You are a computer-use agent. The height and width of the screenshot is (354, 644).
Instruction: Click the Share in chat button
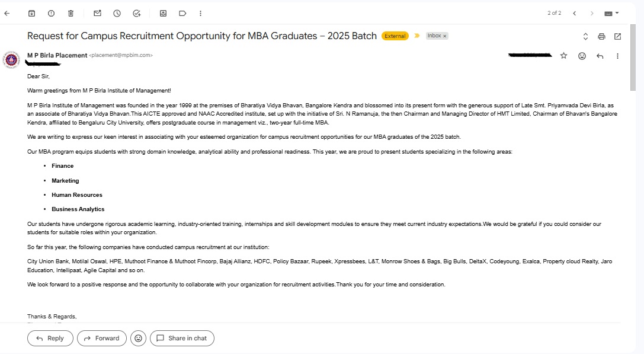tap(182, 338)
